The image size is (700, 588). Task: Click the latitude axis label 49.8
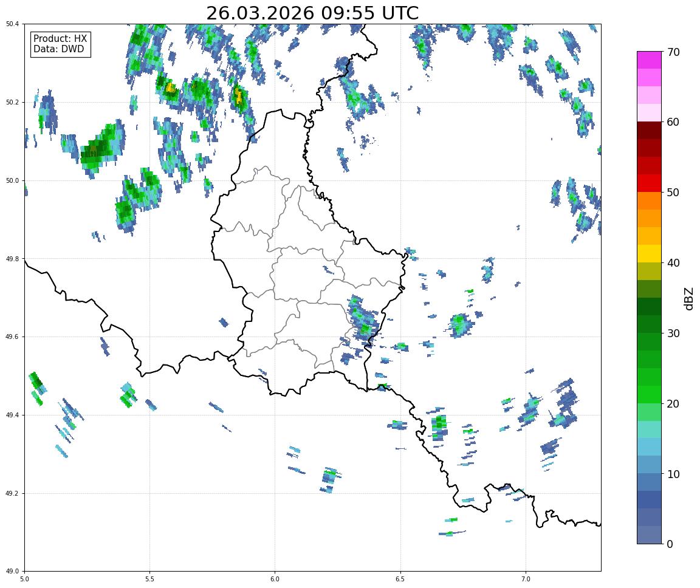point(12,259)
